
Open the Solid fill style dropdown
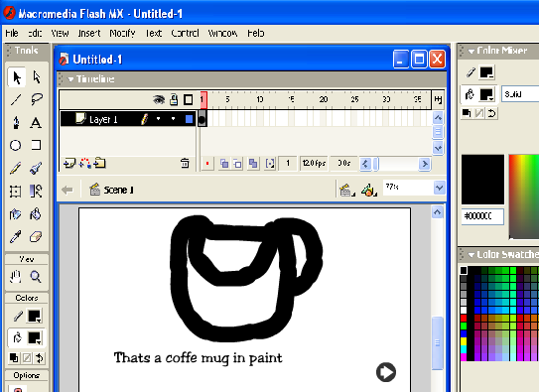point(520,94)
